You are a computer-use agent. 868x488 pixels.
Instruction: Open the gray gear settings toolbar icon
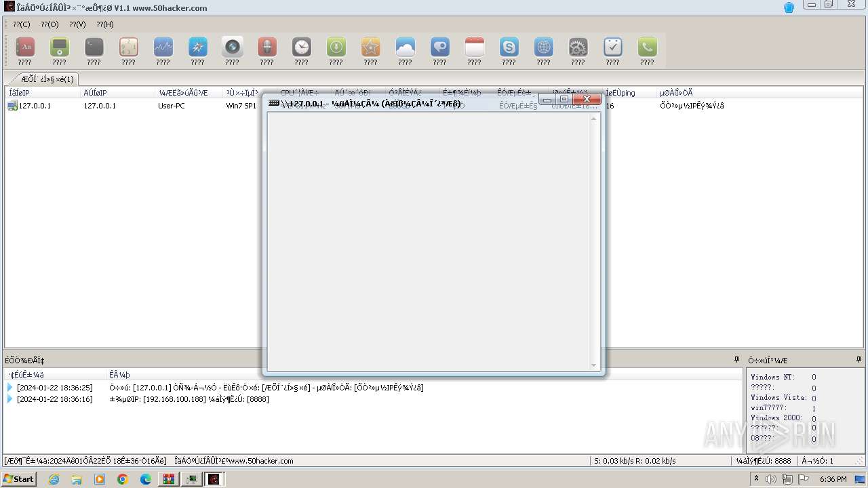click(578, 47)
